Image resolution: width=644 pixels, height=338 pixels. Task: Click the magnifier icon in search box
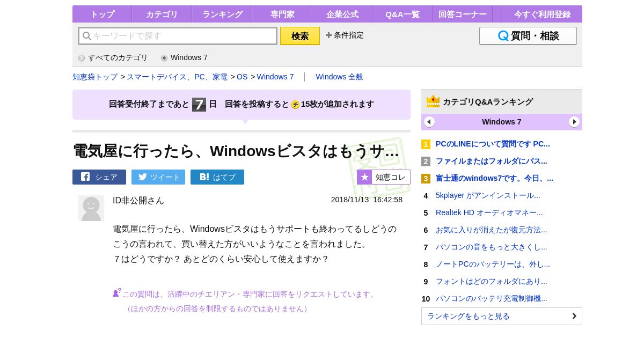click(x=86, y=36)
